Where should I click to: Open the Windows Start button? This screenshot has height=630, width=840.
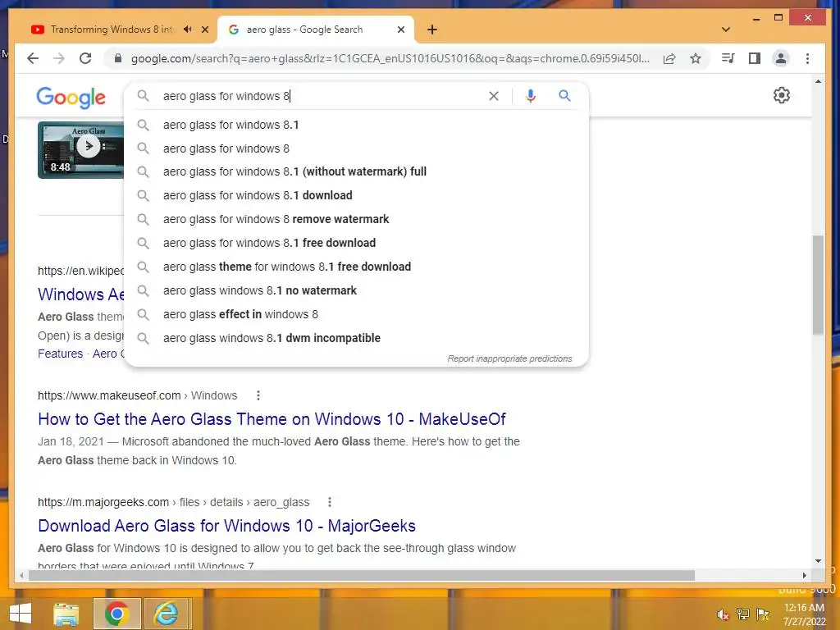point(21,614)
